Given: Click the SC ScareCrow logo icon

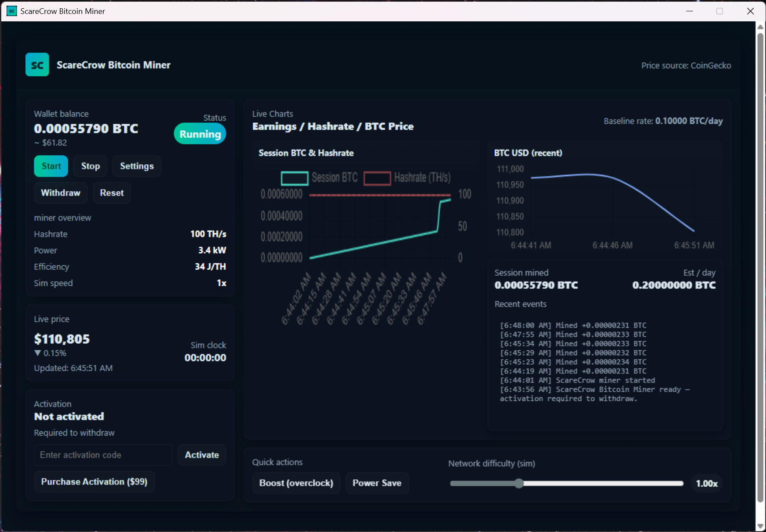Looking at the screenshot, I should coord(37,64).
